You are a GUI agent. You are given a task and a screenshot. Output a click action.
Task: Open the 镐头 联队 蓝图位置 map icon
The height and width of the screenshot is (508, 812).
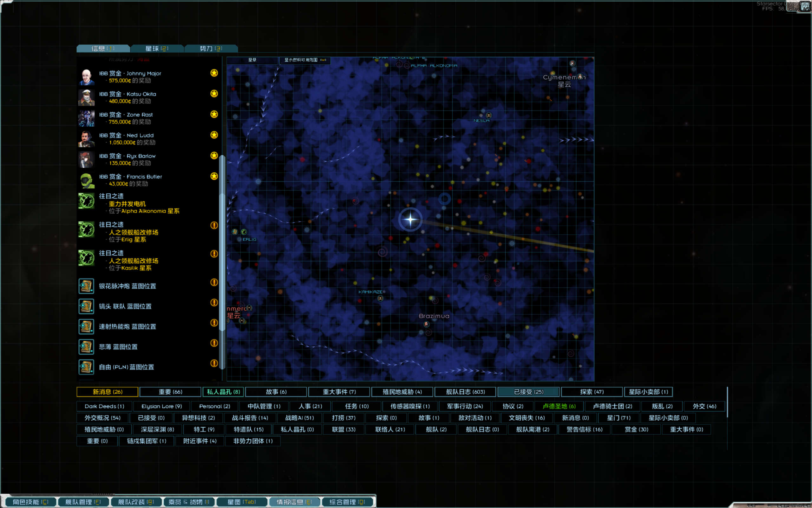pos(86,306)
